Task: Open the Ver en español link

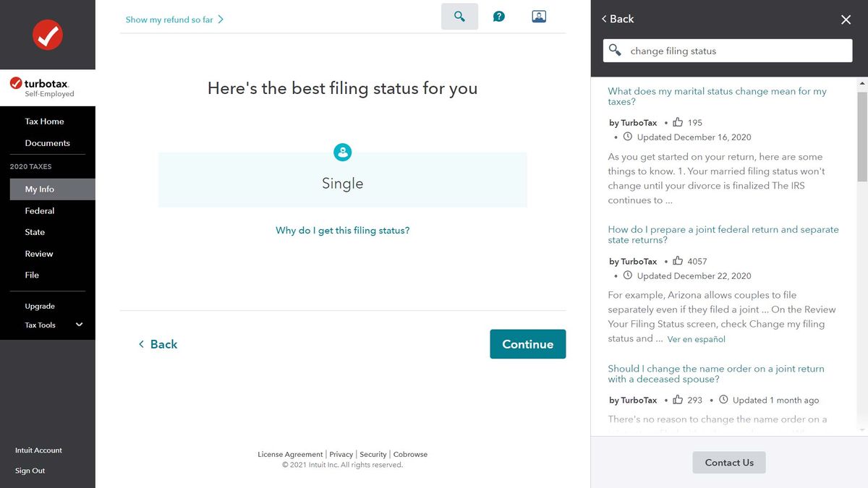Action: (x=696, y=338)
